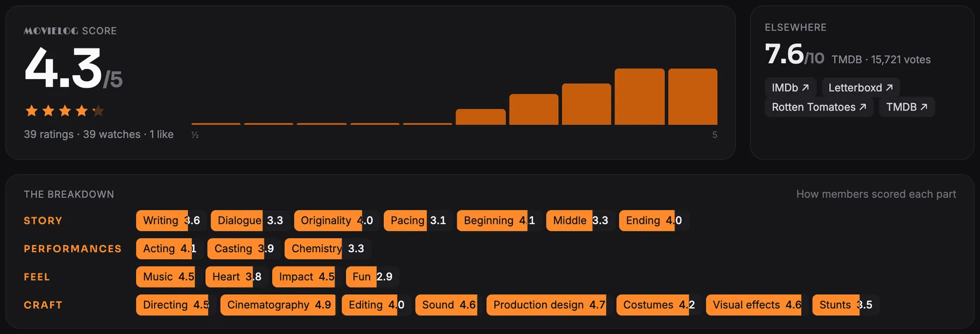Select the Cinematography 4.9 chip

point(279,305)
